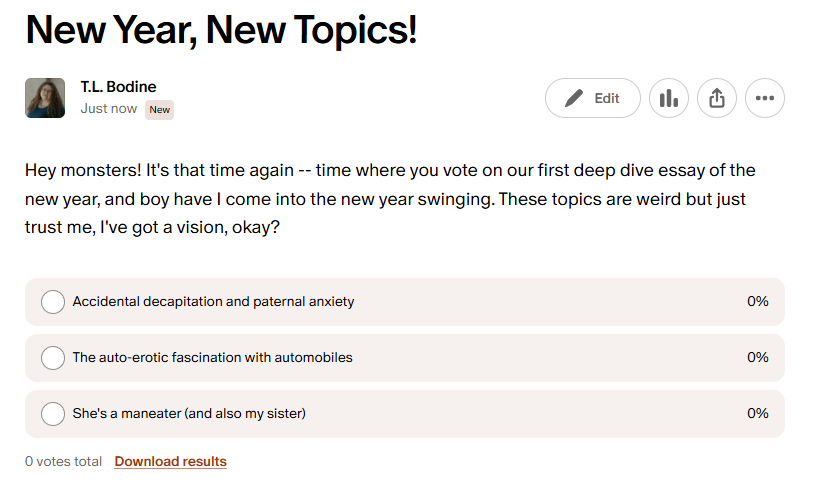Click the pencil icon in the Edit button
The image size is (826, 486).
(x=574, y=98)
